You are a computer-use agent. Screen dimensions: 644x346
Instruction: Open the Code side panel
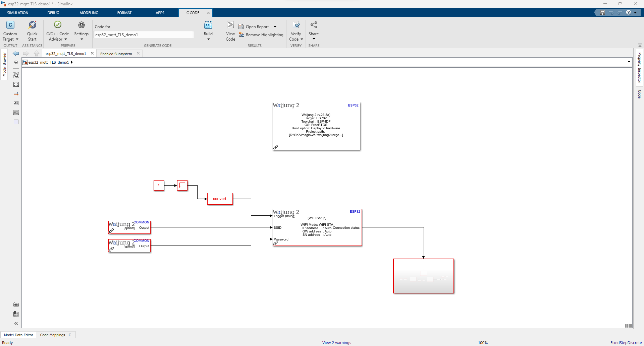tap(639, 94)
